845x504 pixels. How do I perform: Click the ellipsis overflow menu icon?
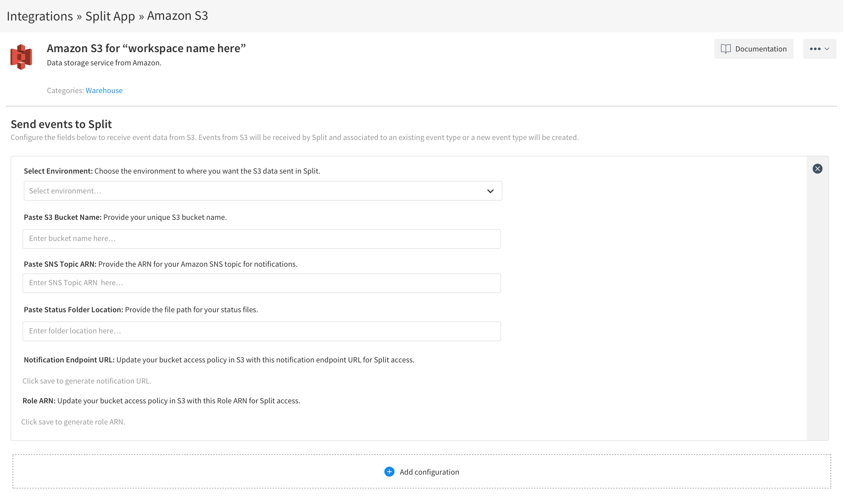(815, 49)
